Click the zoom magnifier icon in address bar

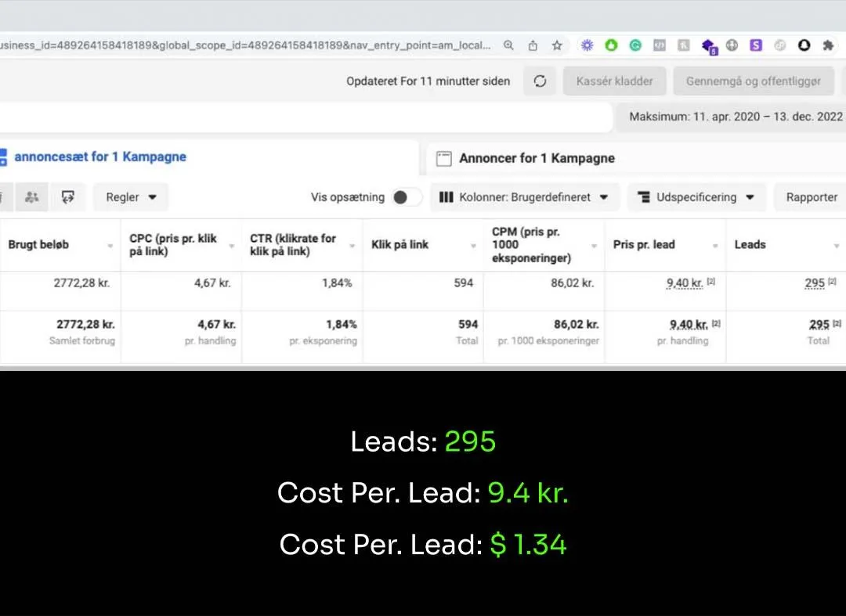(x=508, y=45)
